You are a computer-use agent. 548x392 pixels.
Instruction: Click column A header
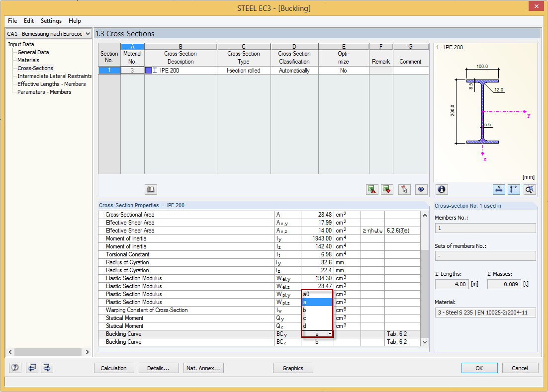point(132,46)
